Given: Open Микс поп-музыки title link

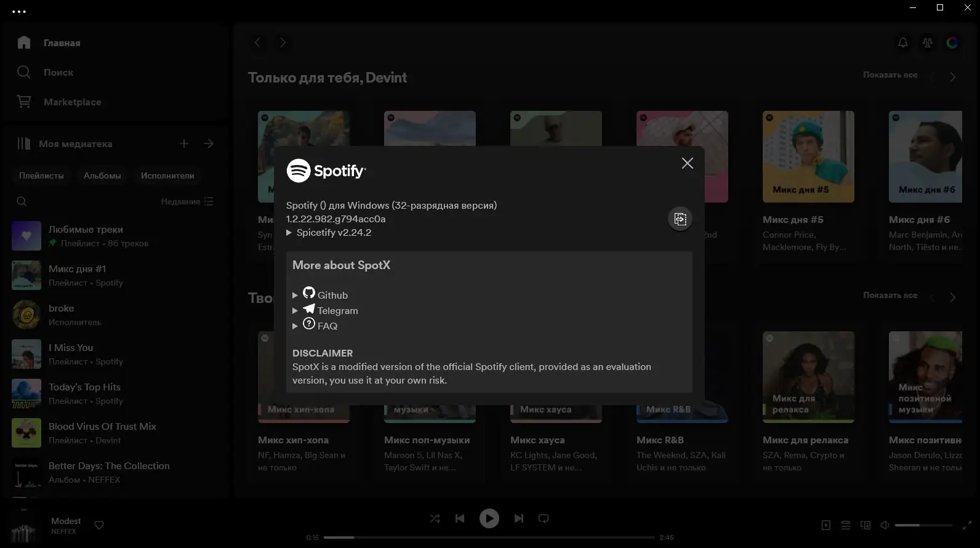Looking at the screenshot, I should (427, 440).
